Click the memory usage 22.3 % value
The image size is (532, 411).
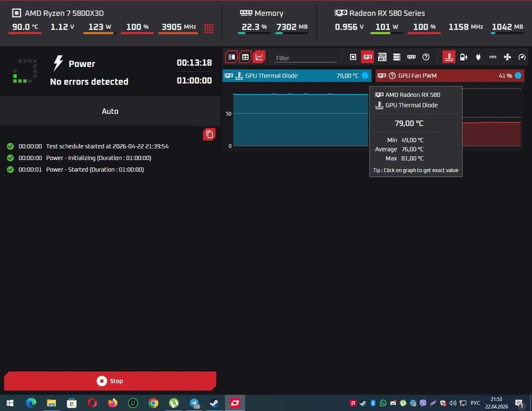pos(254,27)
